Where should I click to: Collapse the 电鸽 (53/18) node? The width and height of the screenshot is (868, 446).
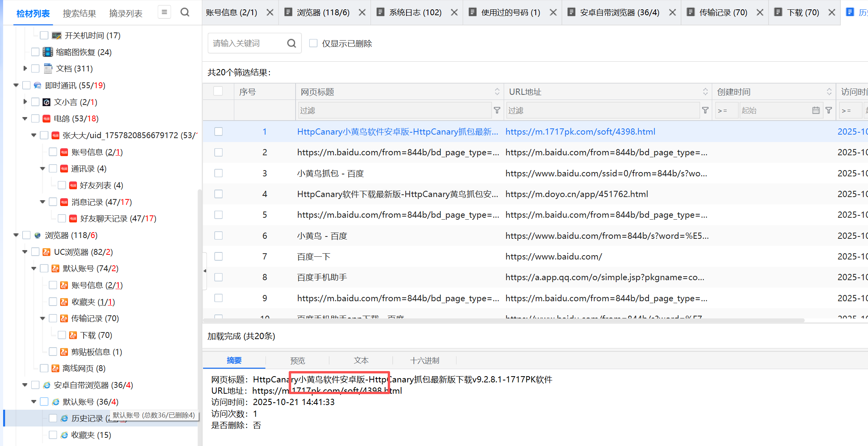pos(25,119)
